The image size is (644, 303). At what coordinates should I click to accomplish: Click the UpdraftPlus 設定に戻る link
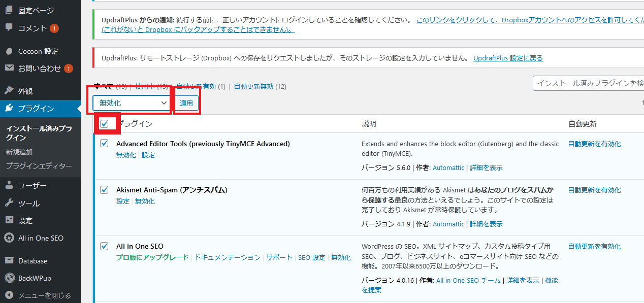(x=508, y=58)
